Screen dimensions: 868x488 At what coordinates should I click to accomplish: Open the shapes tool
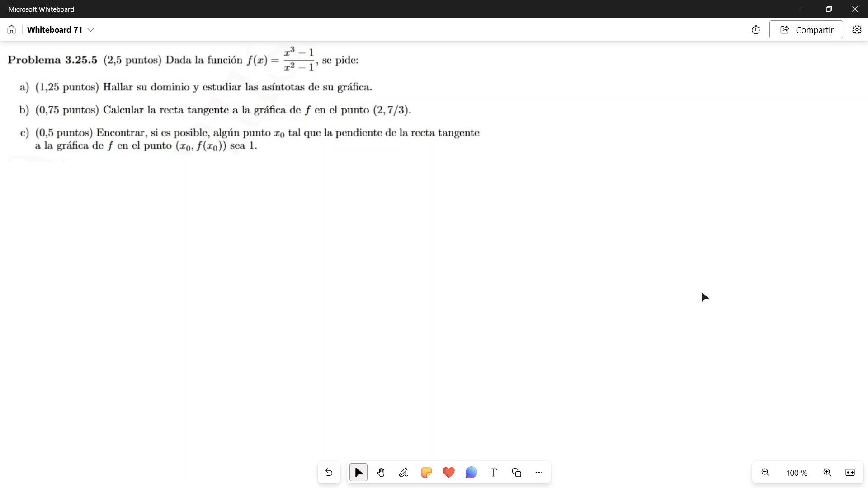[x=516, y=473]
